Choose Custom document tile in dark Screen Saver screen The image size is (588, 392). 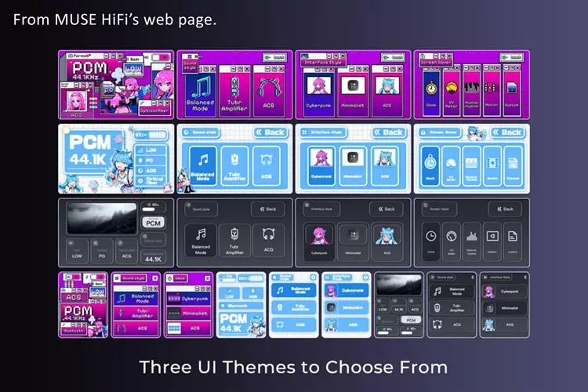tap(512, 241)
